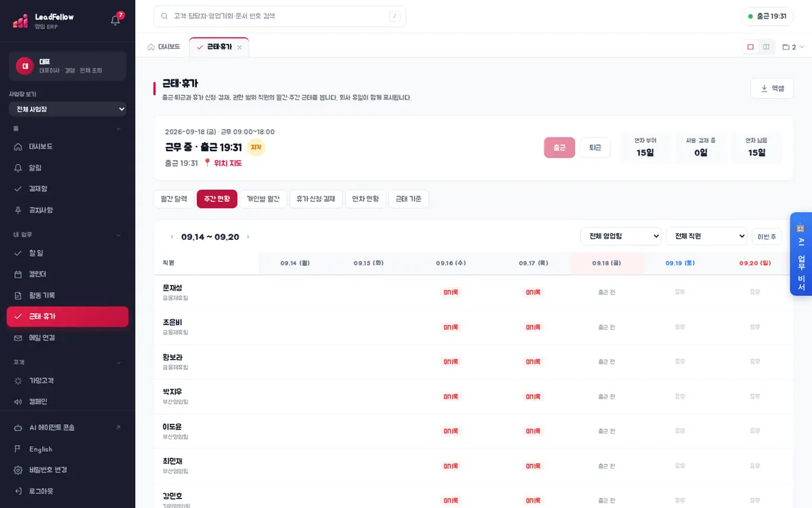812x508 pixels.
Task: Click the 캠페인 megaphone icon
Action: coord(18,402)
